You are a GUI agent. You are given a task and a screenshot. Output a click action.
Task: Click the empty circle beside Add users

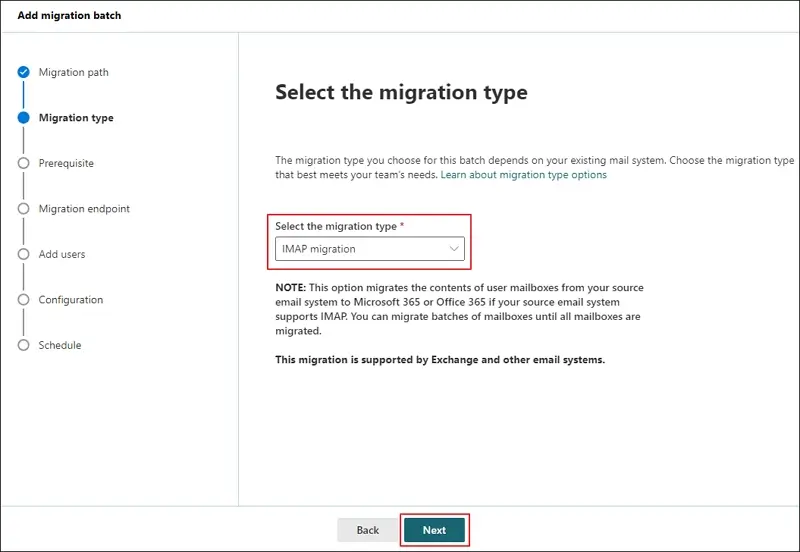click(x=23, y=254)
